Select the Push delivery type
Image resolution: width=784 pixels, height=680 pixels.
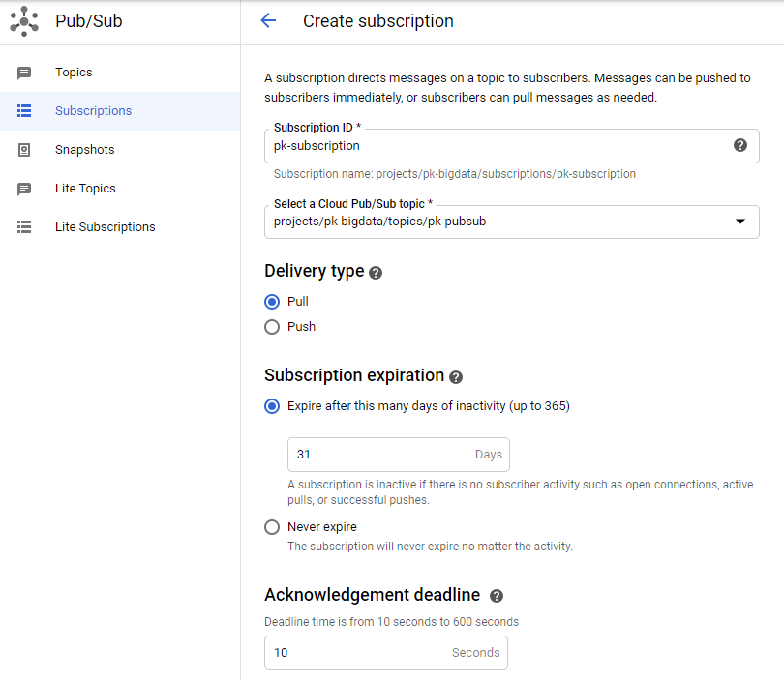pos(272,327)
